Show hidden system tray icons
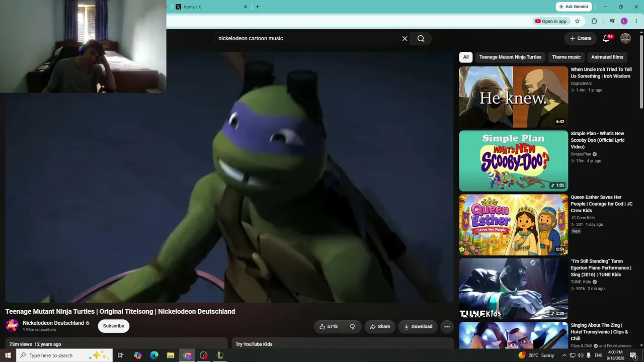 (564, 355)
